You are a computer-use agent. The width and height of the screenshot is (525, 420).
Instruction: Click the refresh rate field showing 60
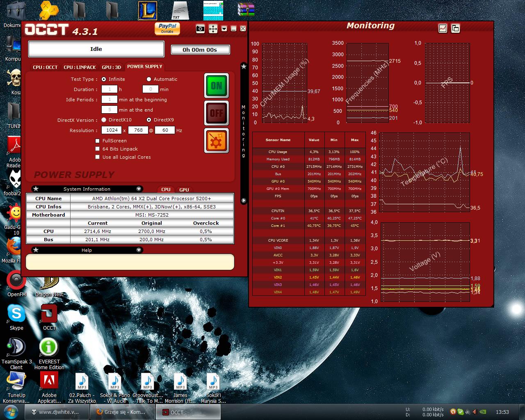[165, 130]
